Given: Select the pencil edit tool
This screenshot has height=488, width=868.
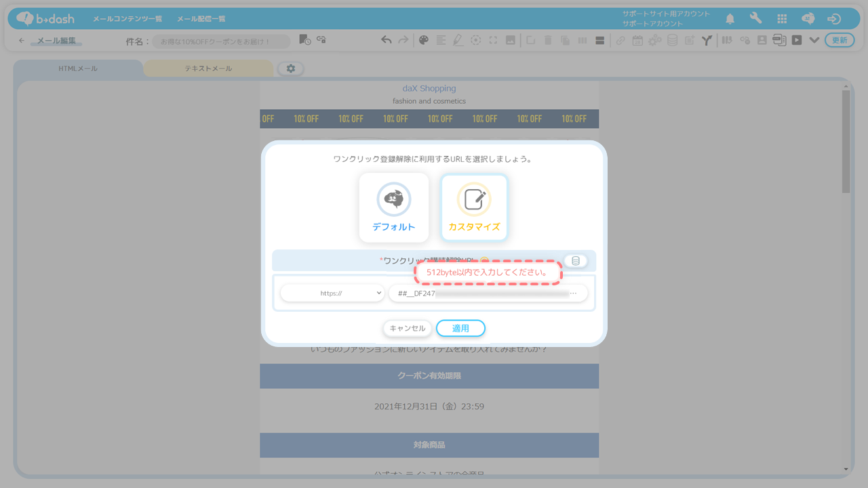Looking at the screenshot, I should tap(458, 41).
